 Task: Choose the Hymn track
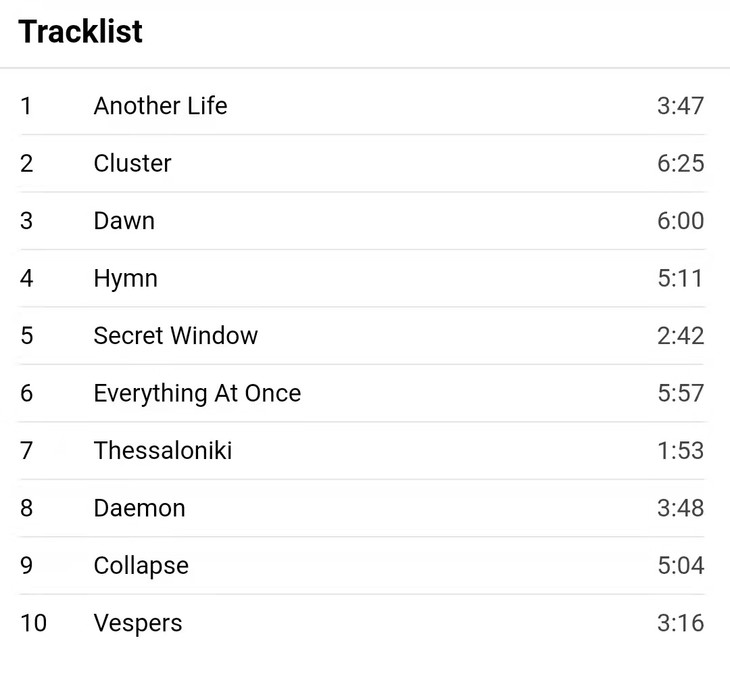click(125, 279)
